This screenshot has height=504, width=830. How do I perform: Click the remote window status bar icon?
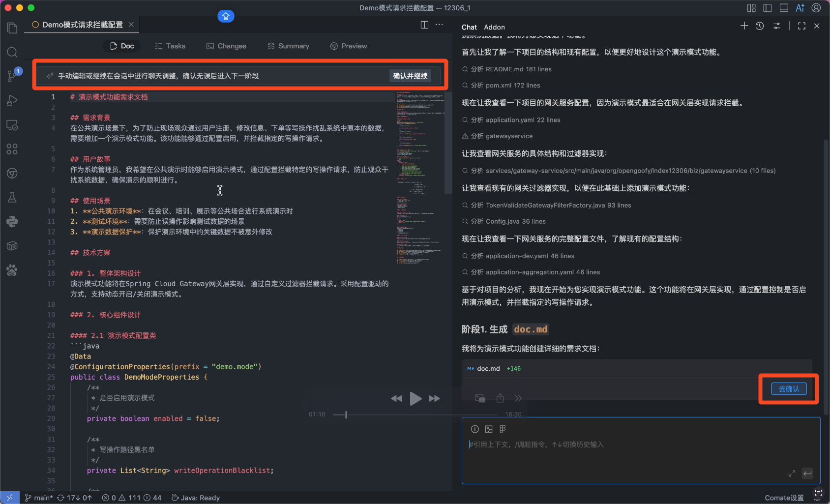[x=10, y=498]
